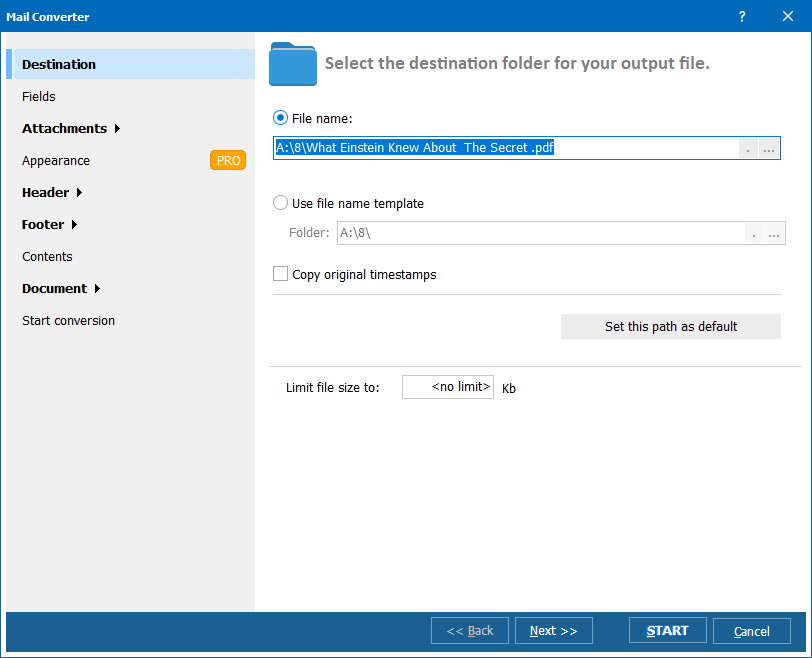
Task: Expand the Header section arrow
Action: click(79, 193)
